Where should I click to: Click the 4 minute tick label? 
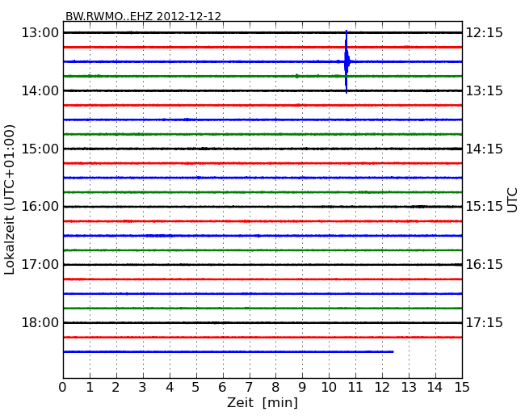[170, 388]
